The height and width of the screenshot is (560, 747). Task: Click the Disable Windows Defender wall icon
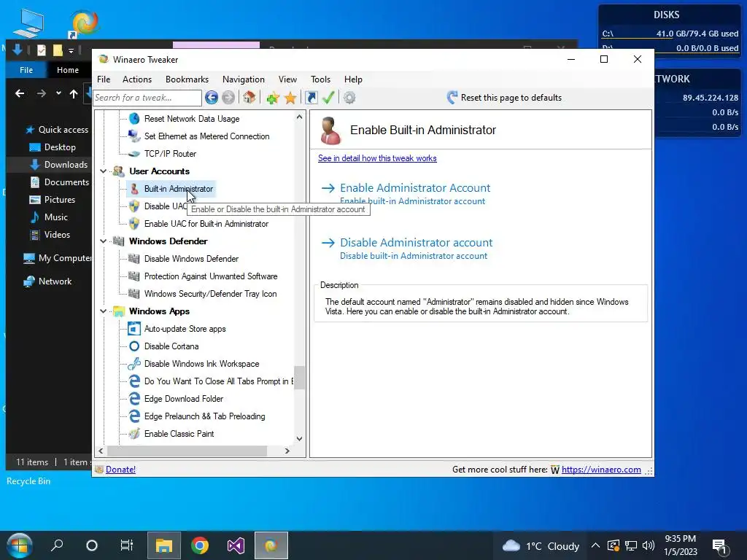point(134,259)
